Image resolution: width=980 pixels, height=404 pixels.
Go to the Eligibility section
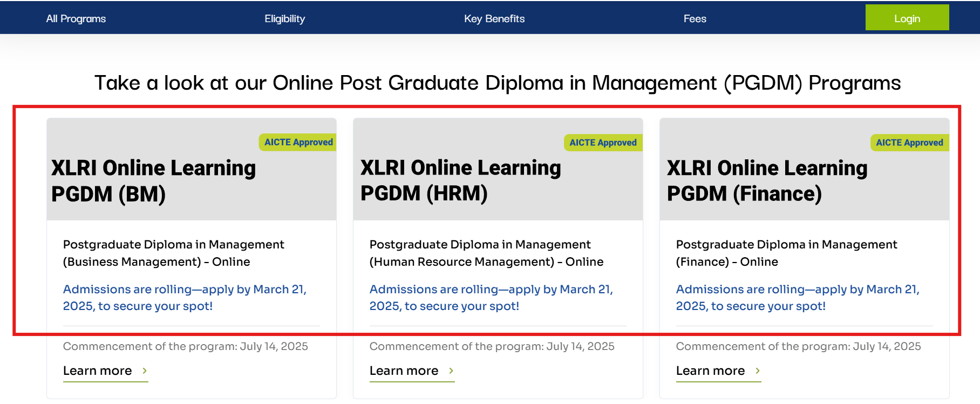pyautogui.click(x=284, y=19)
